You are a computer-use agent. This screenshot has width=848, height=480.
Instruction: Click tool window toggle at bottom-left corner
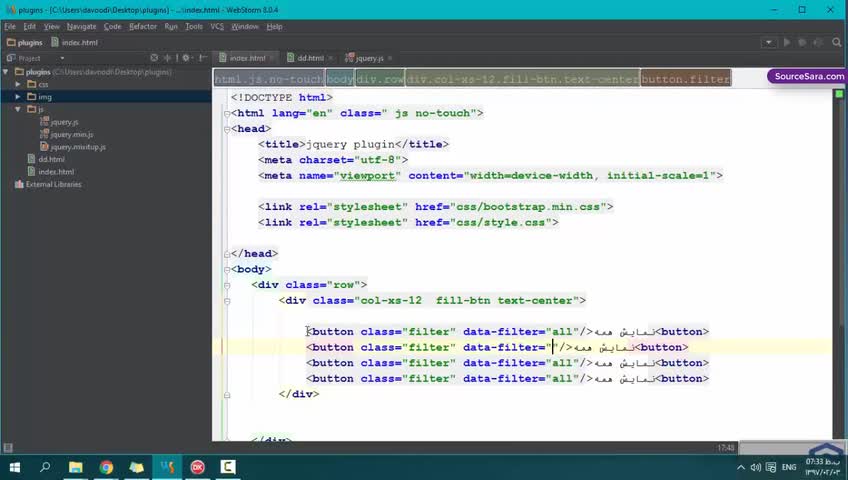pyautogui.click(x=8, y=448)
